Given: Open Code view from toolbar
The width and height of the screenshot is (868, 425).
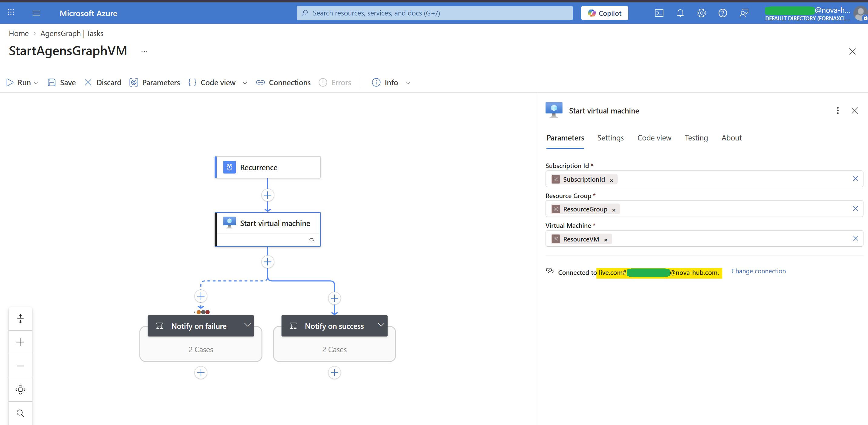Looking at the screenshot, I should (x=212, y=82).
